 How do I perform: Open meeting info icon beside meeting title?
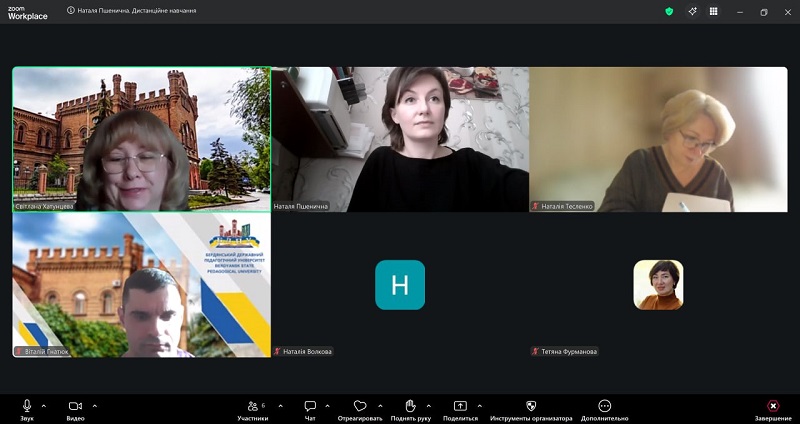[70, 11]
